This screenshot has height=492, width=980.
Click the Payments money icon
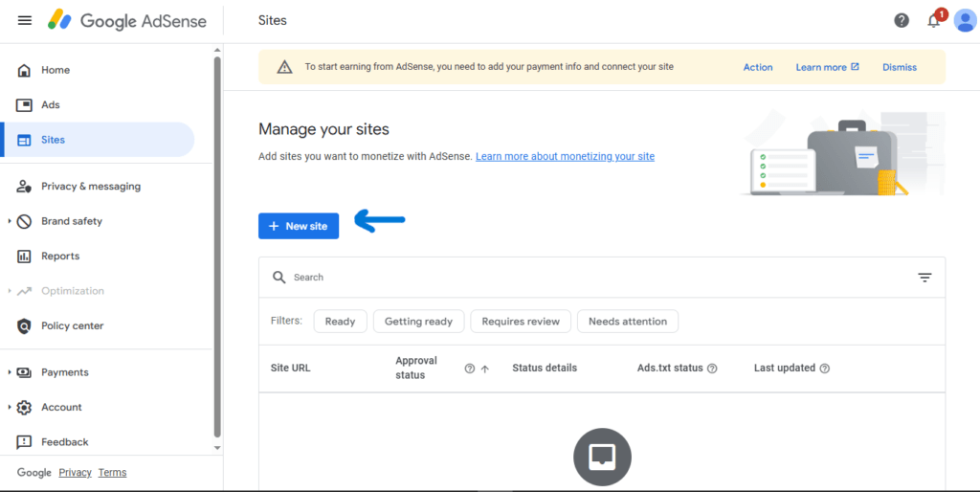click(x=24, y=372)
